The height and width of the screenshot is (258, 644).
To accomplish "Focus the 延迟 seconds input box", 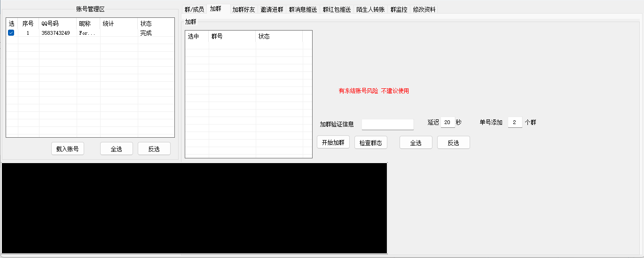I will [448, 123].
